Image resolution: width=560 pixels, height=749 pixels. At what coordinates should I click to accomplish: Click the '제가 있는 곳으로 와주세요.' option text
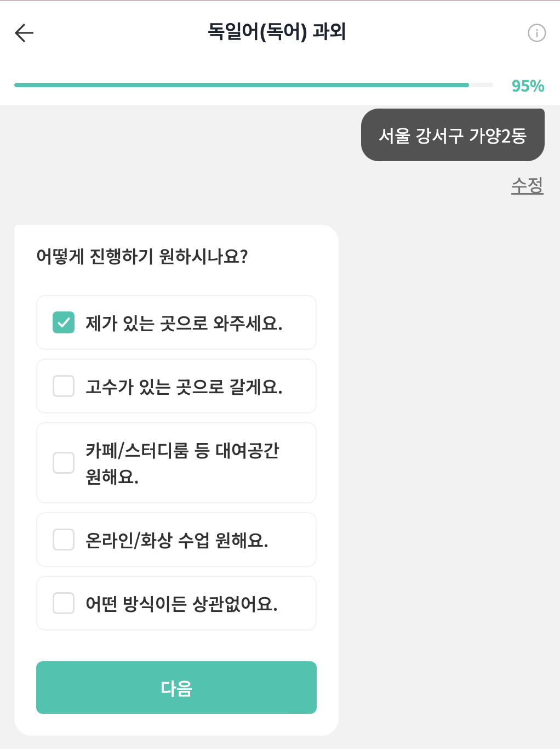[x=184, y=323]
